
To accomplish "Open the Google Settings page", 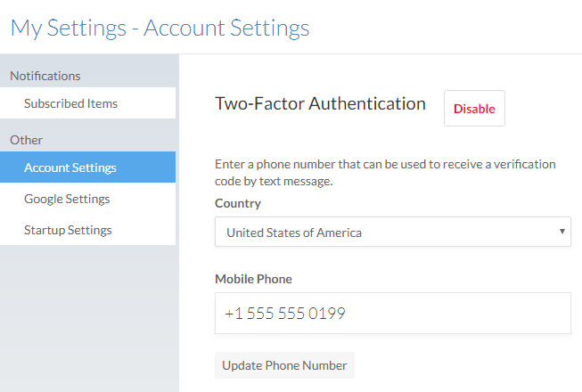I will (x=87, y=199).
